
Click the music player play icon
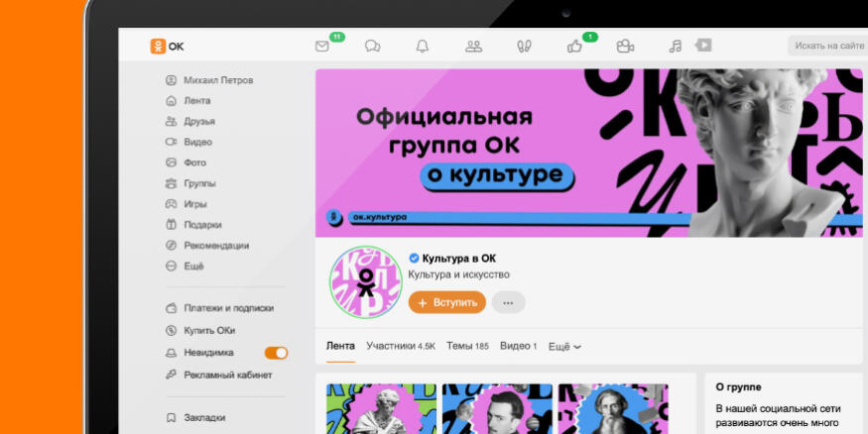click(x=703, y=46)
